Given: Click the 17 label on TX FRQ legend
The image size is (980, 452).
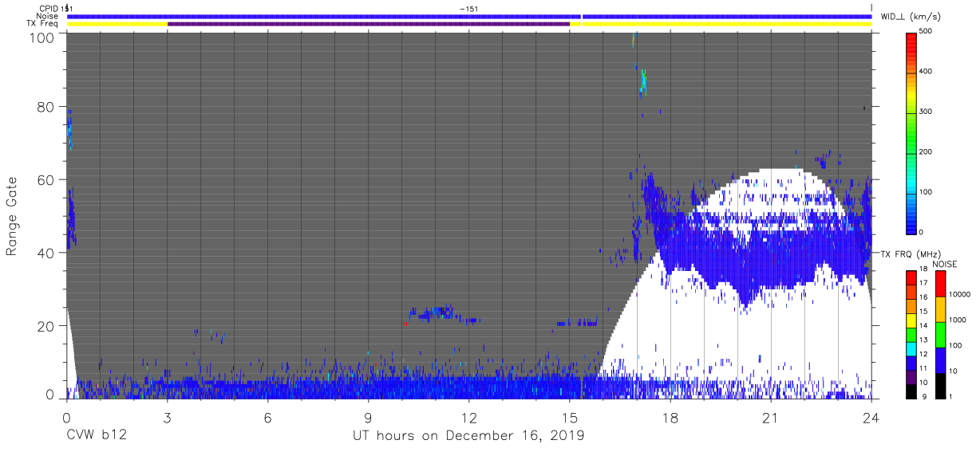Looking at the screenshot, I should click(x=922, y=284).
